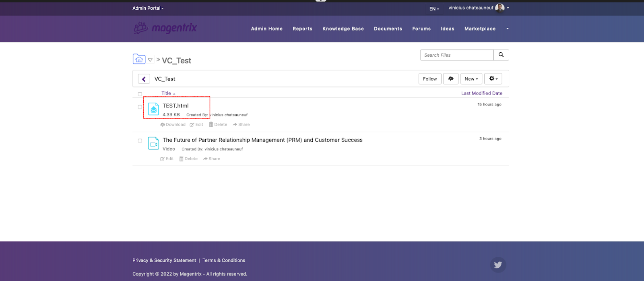Image resolution: width=644 pixels, height=281 pixels.
Task: Click the cloud upload icon button
Action: pyautogui.click(x=451, y=79)
